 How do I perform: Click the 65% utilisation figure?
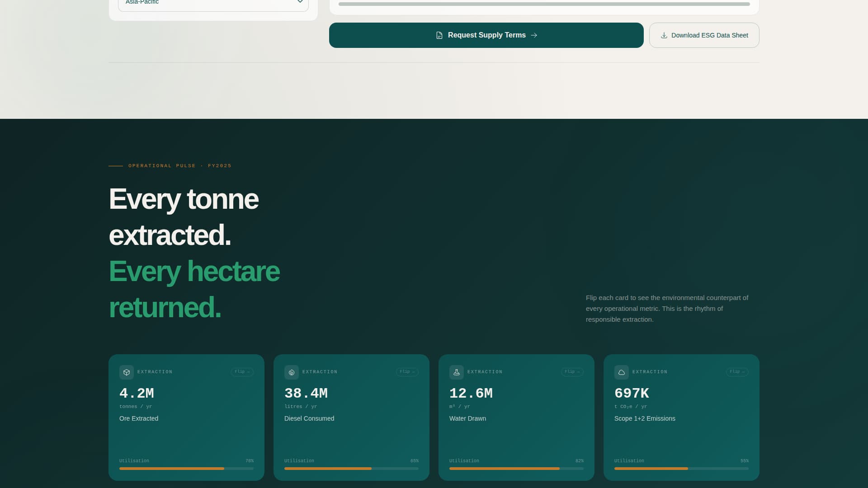pyautogui.click(x=415, y=461)
